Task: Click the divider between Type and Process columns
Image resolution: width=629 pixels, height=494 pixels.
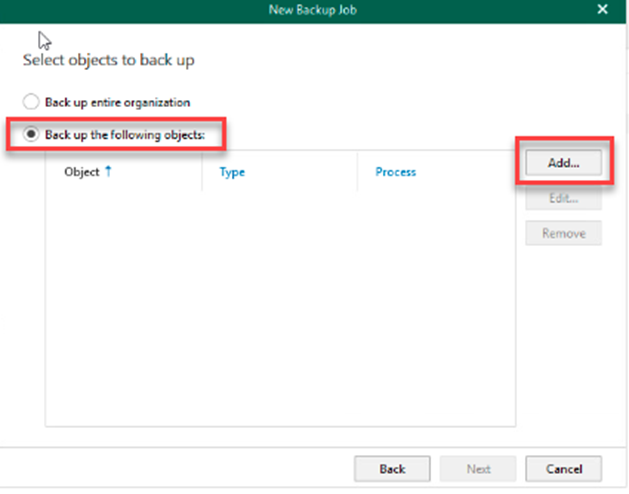Action: click(x=357, y=172)
